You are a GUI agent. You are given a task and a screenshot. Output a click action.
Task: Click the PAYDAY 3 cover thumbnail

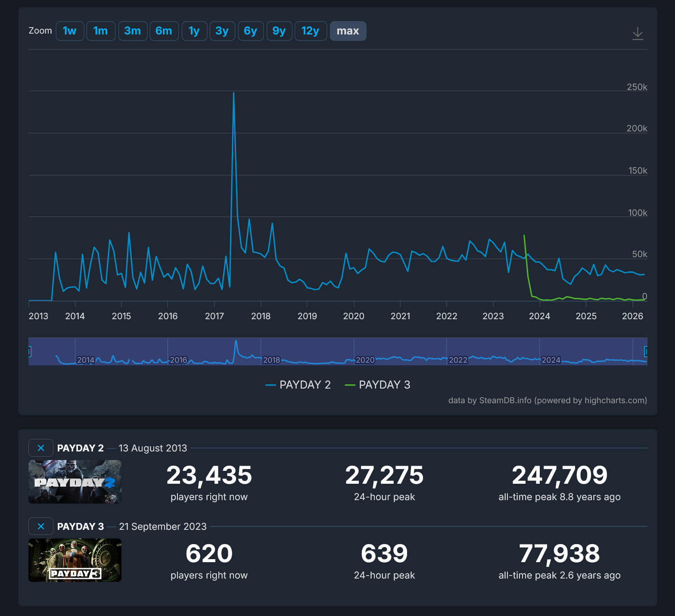(x=75, y=560)
